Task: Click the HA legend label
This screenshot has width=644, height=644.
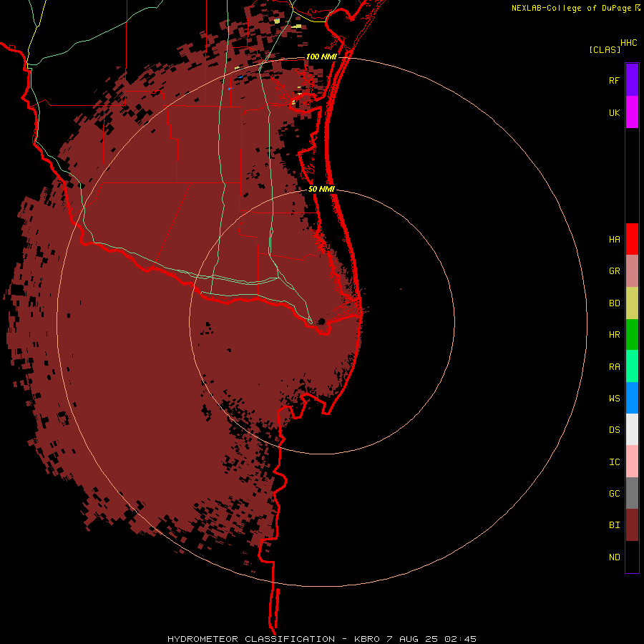Action: click(x=614, y=240)
